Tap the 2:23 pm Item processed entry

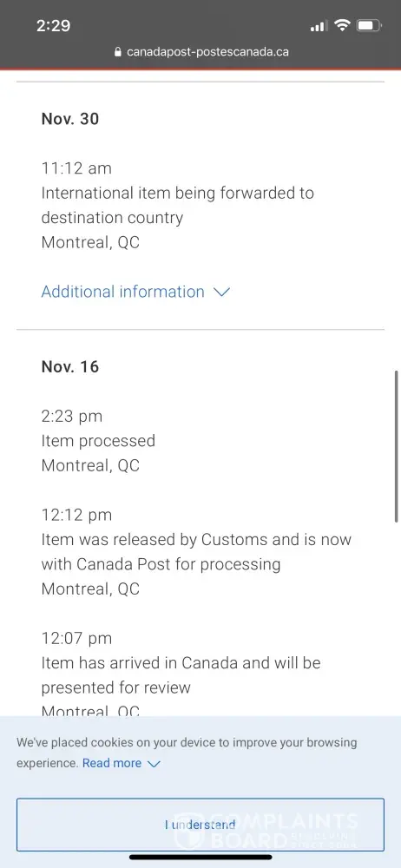pos(98,441)
